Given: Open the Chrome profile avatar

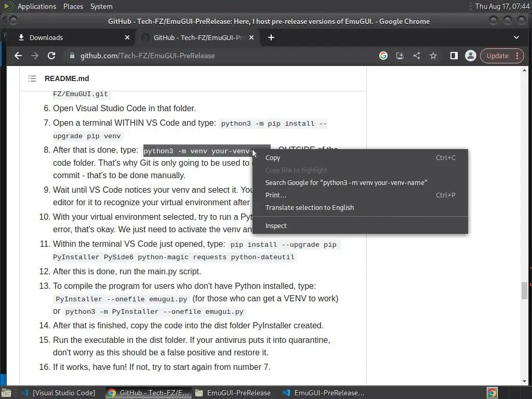Looking at the screenshot, I should [x=471, y=56].
